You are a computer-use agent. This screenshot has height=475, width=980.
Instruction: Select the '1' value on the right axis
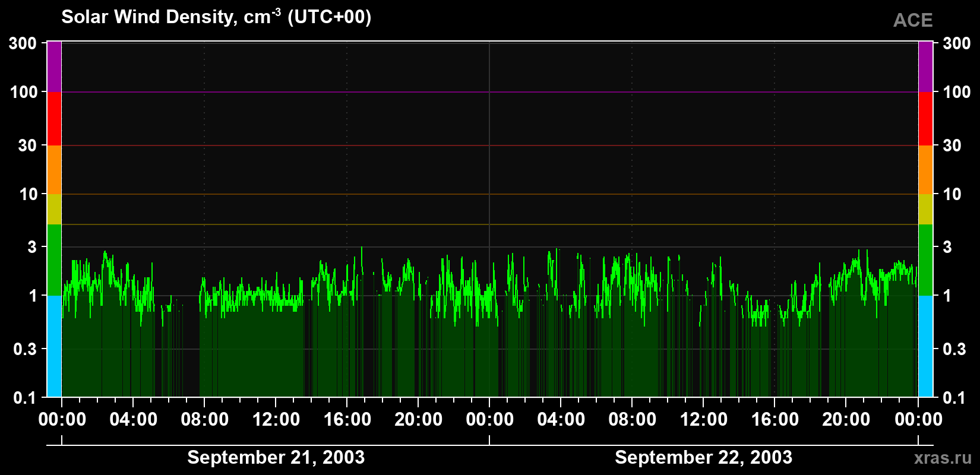pos(947,296)
